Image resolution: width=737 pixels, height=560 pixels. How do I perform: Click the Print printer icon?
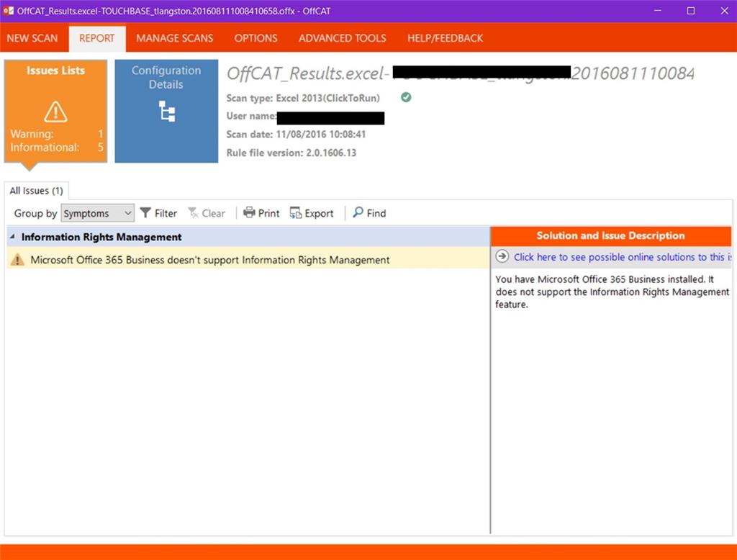tap(249, 212)
